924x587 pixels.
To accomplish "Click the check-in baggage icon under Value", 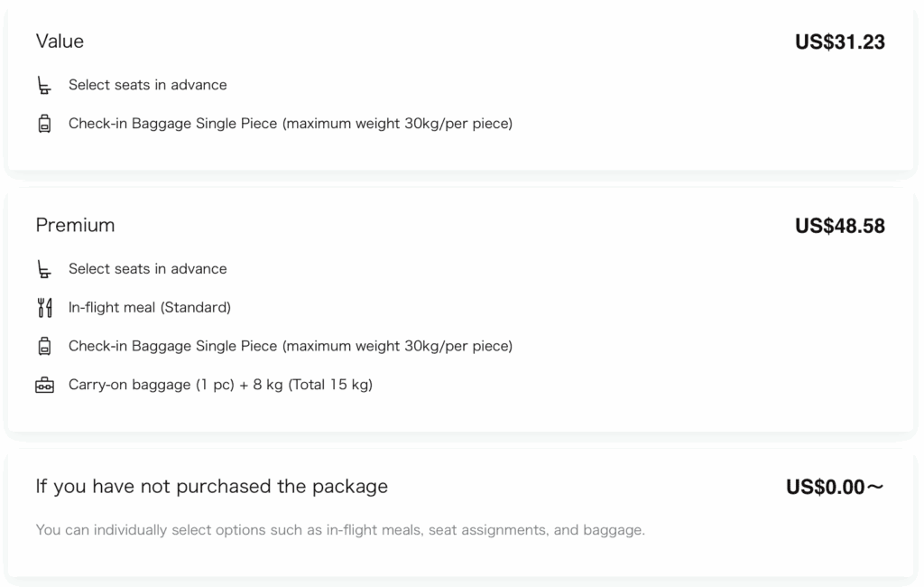I will [x=44, y=124].
